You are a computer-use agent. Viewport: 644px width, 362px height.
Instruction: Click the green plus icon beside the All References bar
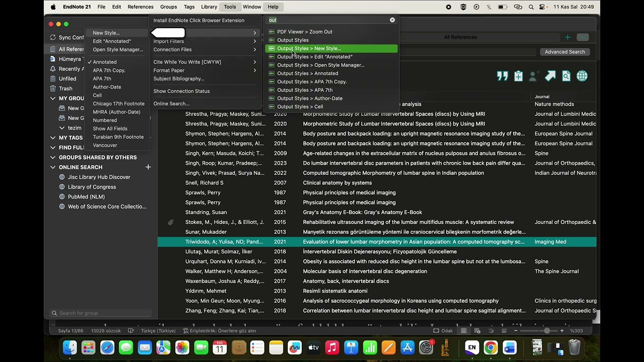568,37
